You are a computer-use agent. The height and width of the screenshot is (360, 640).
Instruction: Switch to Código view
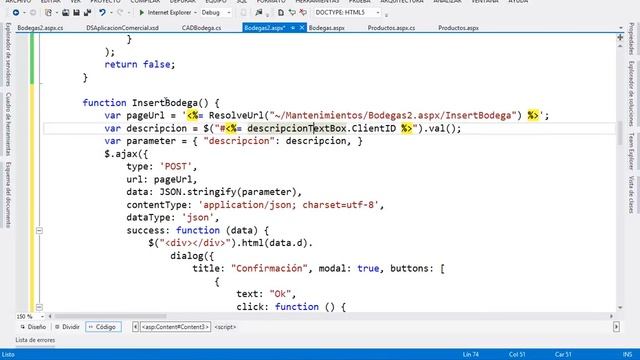(x=103, y=327)
